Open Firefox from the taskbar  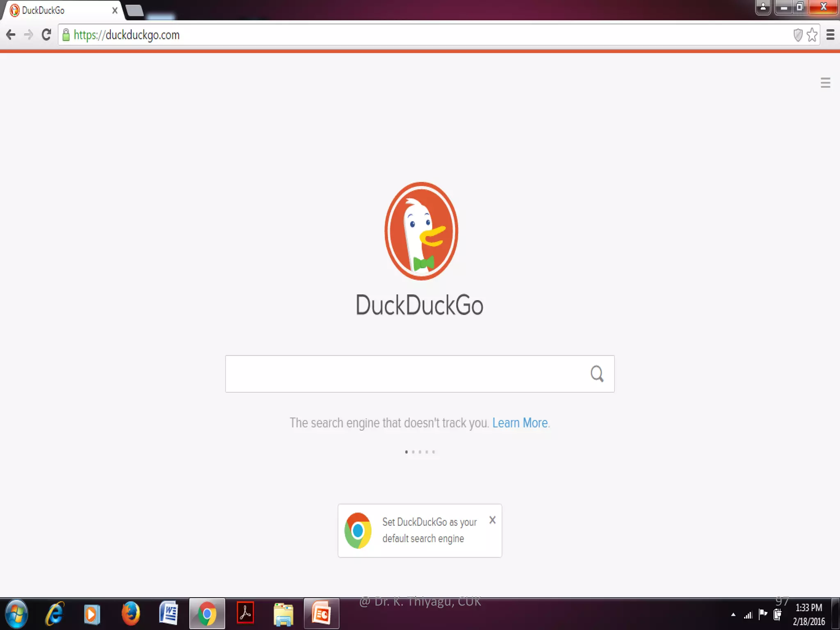tap(130, 614)
